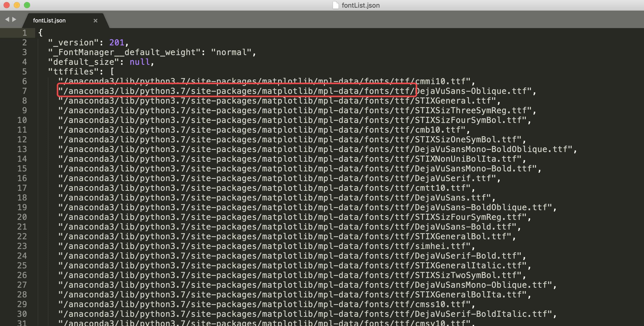This screenshot has height=326, width=644.
Task: Click DejaVuSerif-Bold.ttf on line 24
Action: coord(466,256)
